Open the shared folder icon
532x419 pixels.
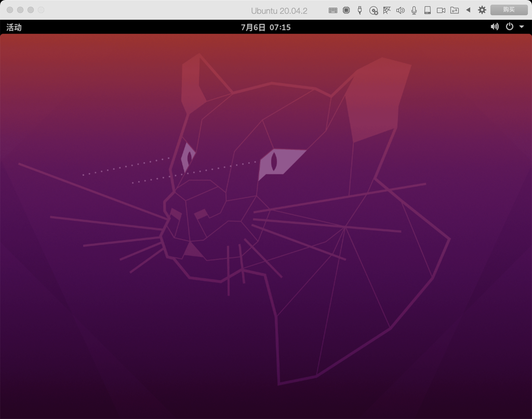coord(454,10)
